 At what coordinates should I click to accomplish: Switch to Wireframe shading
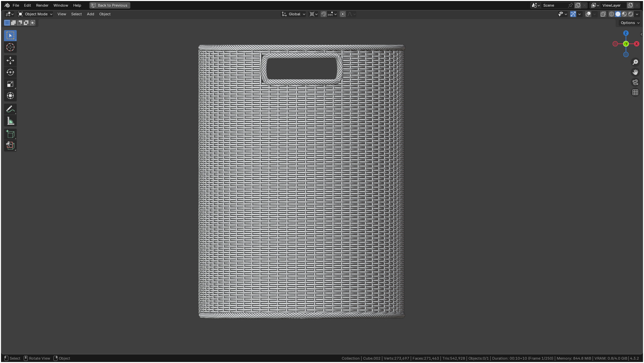point(612,14)
